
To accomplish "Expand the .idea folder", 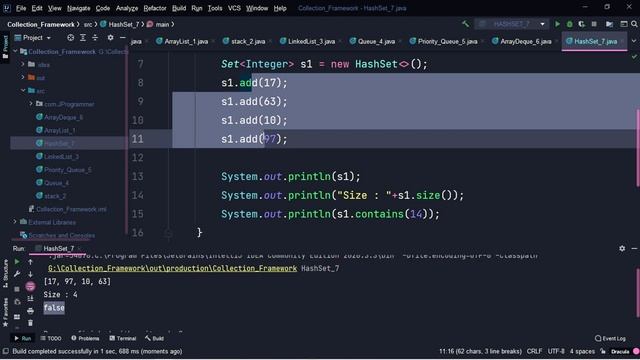I will tap(23, 64).
